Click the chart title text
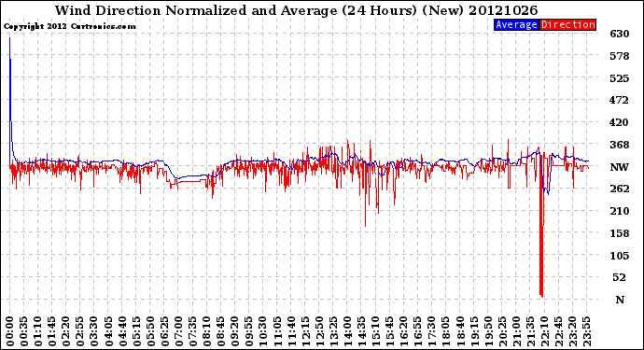644x350 pixels. 296,10
